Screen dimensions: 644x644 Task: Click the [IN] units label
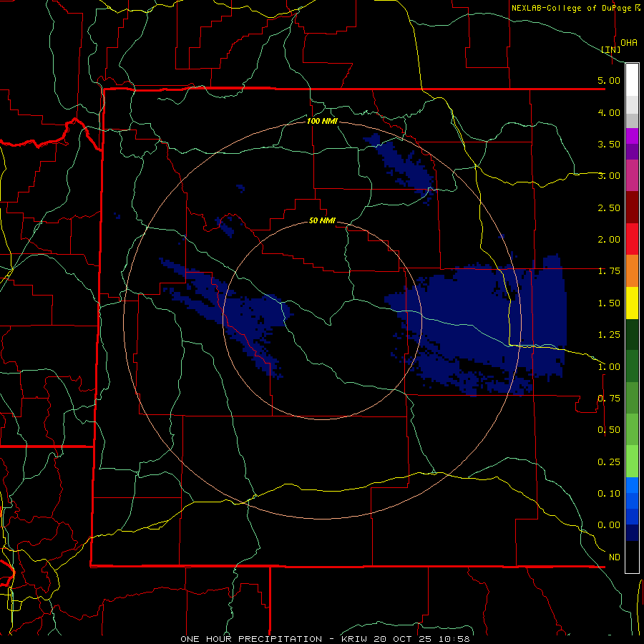611,49
